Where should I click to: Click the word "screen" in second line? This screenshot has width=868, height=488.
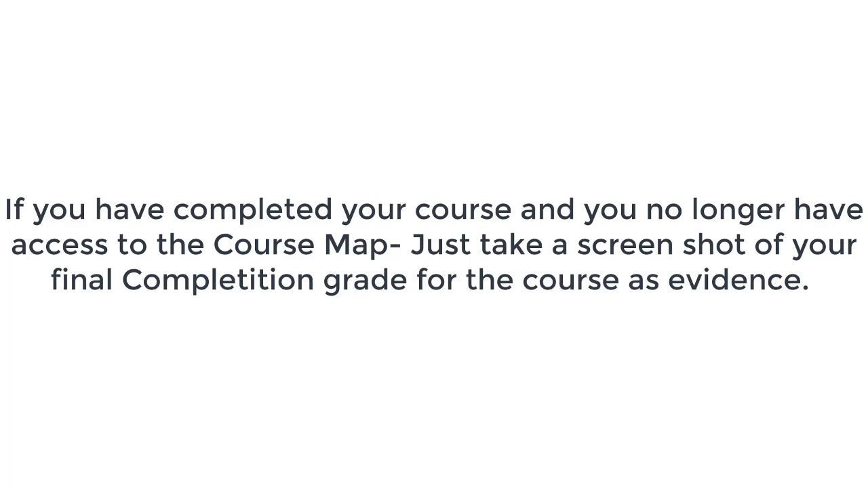(x=625, y=245)
